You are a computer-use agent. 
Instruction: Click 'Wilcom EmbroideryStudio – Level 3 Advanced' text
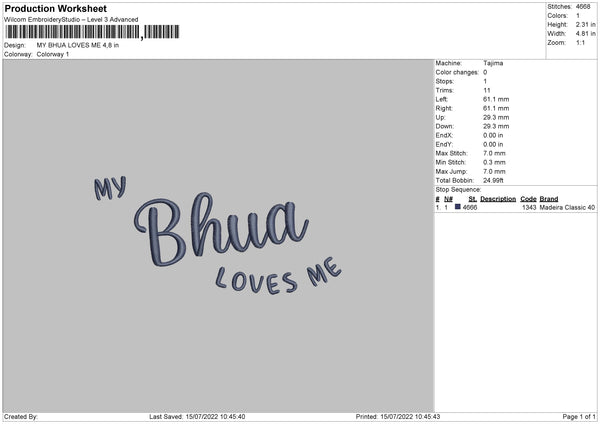coord(71,20)
